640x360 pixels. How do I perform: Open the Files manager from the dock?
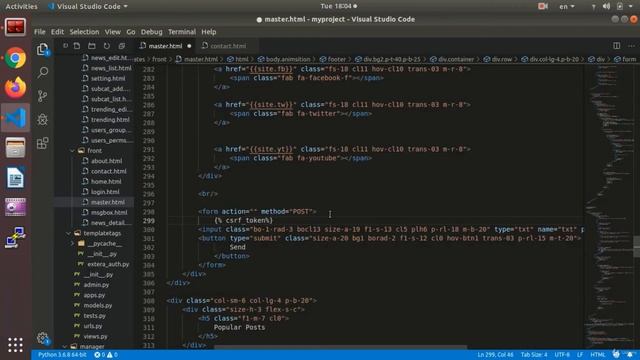pyautogui.click(x=16, y=147)
